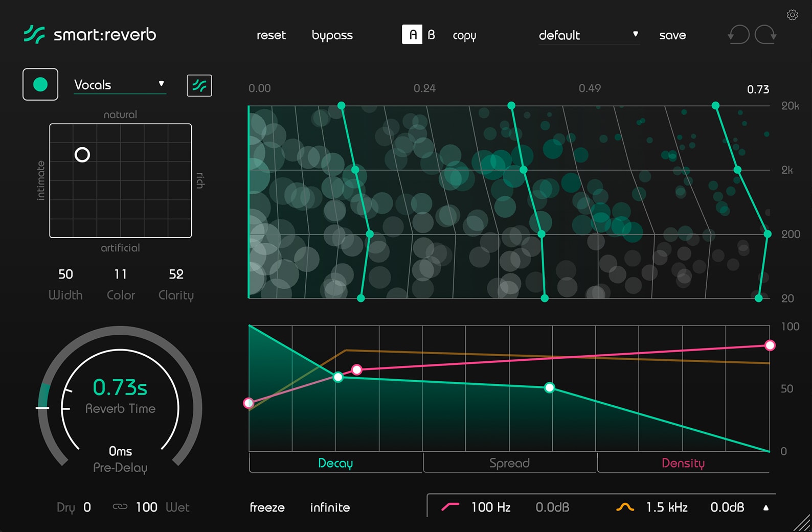Select state A
This screenshot has height=532, width=812.
tap(412, 34)
